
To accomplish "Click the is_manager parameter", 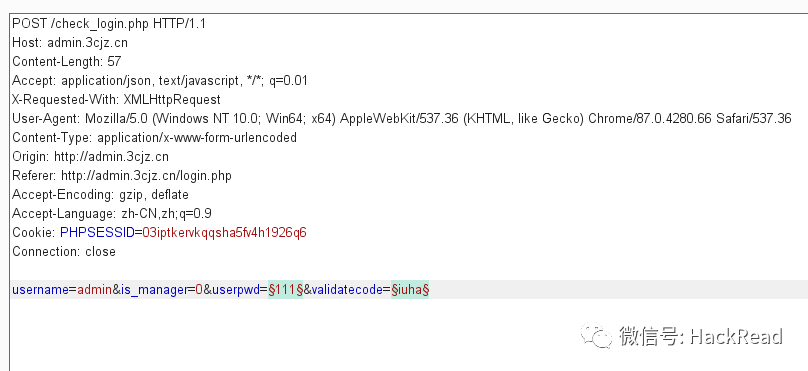I will [154, 290].
